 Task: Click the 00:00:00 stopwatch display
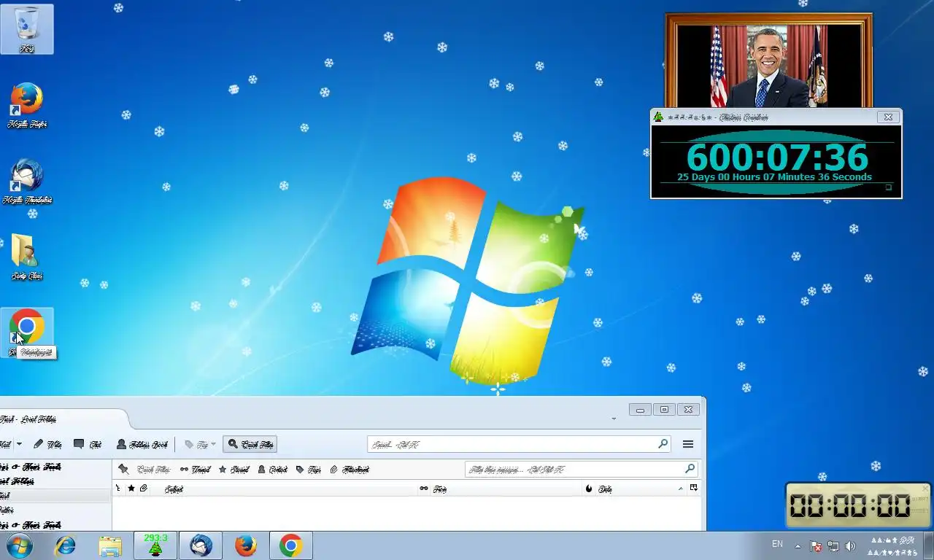[x=850, y=505]
